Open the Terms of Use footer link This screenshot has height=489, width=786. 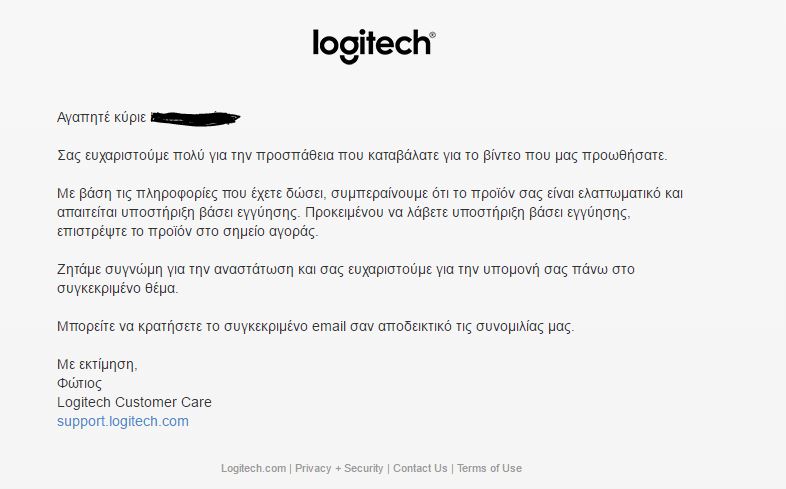click(x=489, y=468)
